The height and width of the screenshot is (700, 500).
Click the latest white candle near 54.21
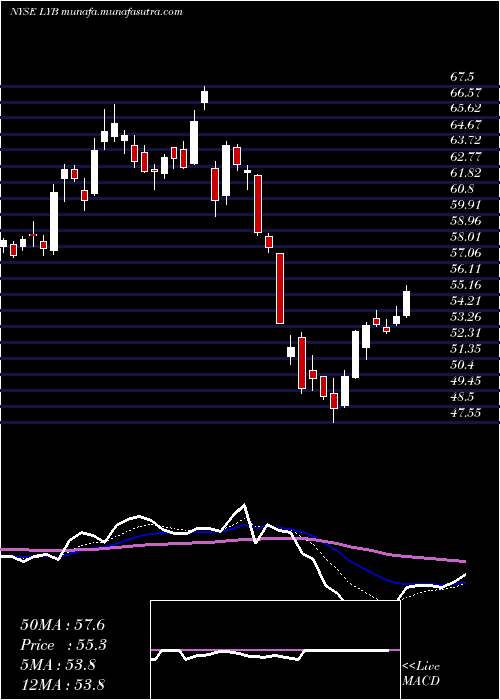407,303
